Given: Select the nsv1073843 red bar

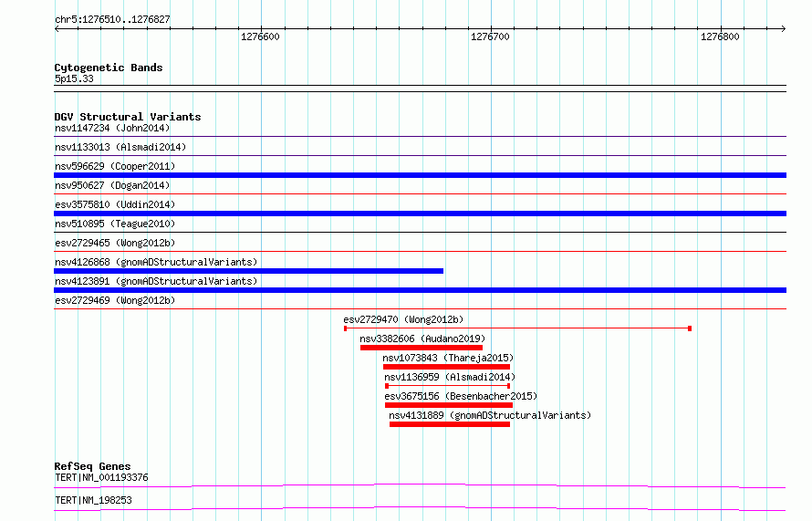Looking at the screenshot, I should click(x=446, y=367).
